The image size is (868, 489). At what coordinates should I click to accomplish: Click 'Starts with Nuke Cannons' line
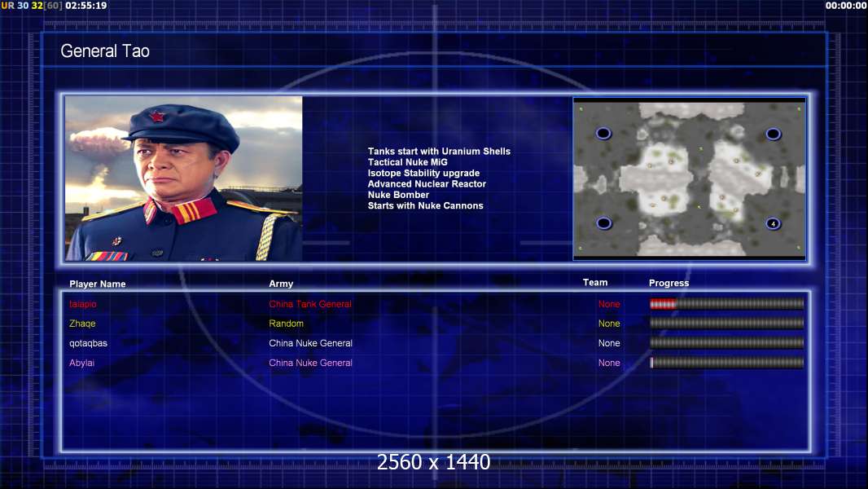[425, 205]
